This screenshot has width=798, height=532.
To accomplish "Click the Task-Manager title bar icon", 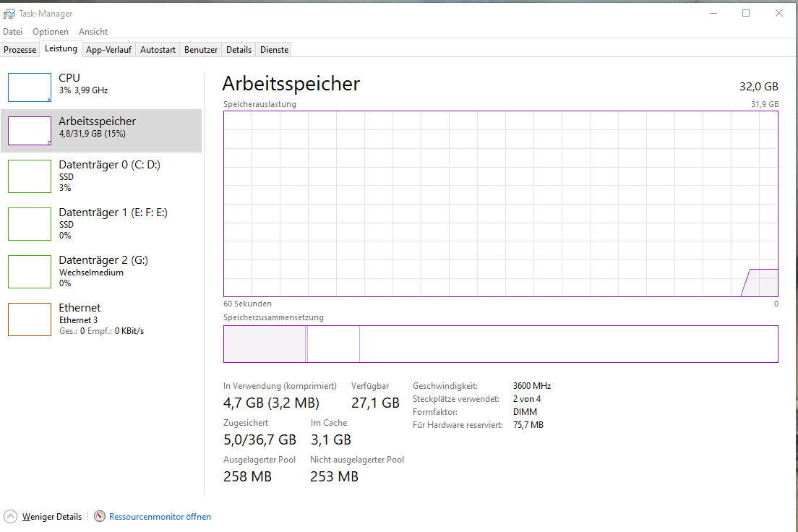I will pos(9,14).
